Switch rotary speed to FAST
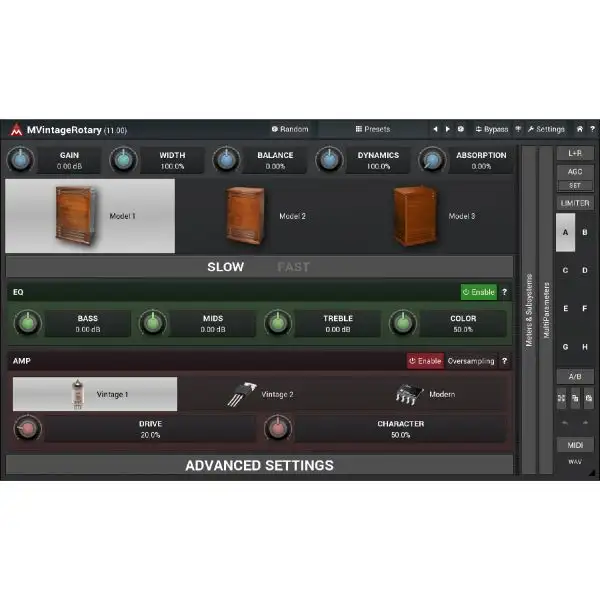Image resolution: width=600 pixels, height=600 pixels. [x=293, y=267]
